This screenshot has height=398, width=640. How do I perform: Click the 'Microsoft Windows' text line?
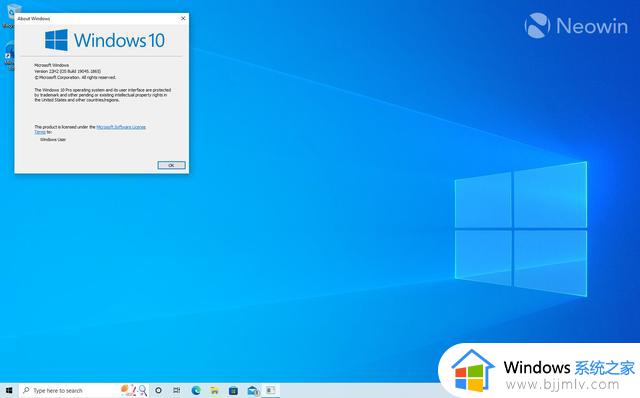(x=51, y=65)
